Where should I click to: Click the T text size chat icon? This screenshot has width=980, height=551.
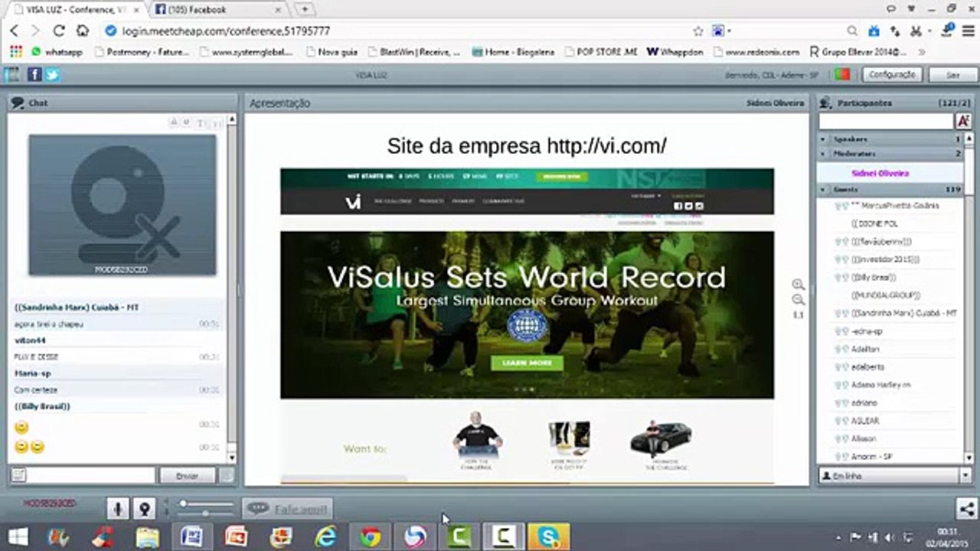coord(201,123)
